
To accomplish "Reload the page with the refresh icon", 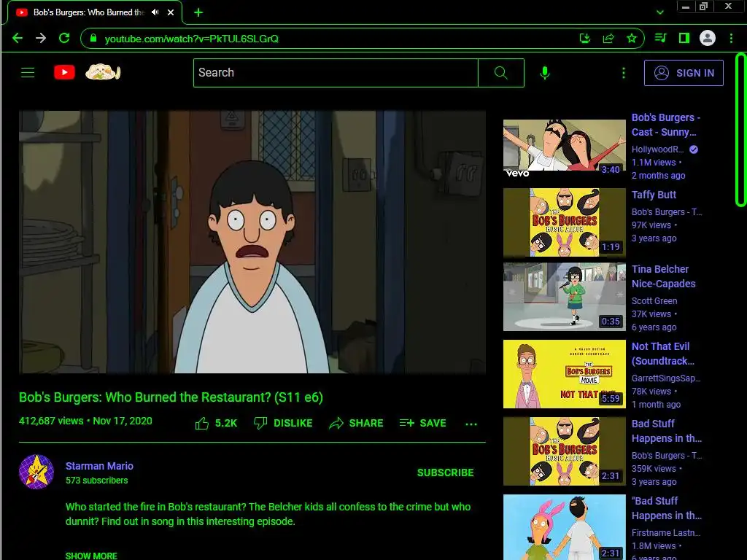I will click(64, 38).
